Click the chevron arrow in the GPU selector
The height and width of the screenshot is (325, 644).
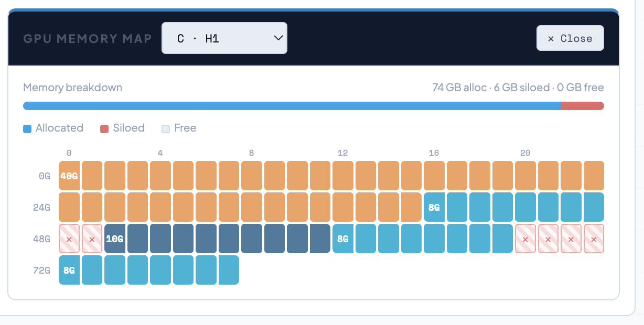[x=278, y=38]
